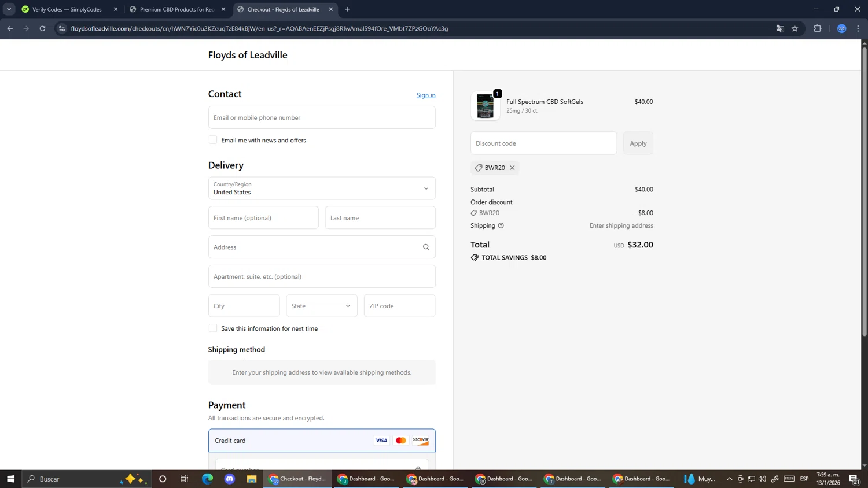Close the Verify Codes tab
The image size is (868, 488).
[x=116, y=9]
